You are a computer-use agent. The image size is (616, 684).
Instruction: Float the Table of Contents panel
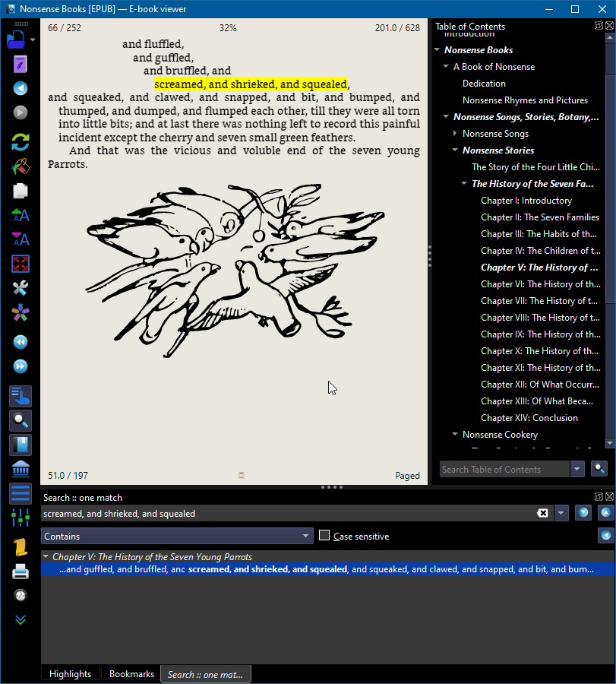click(599, 26)
